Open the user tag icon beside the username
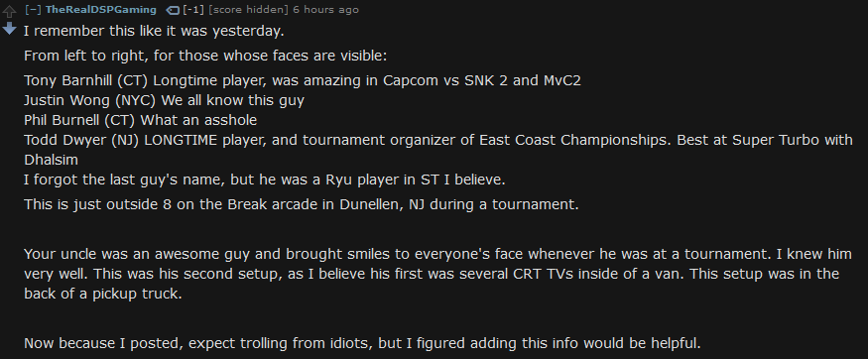 173,10
